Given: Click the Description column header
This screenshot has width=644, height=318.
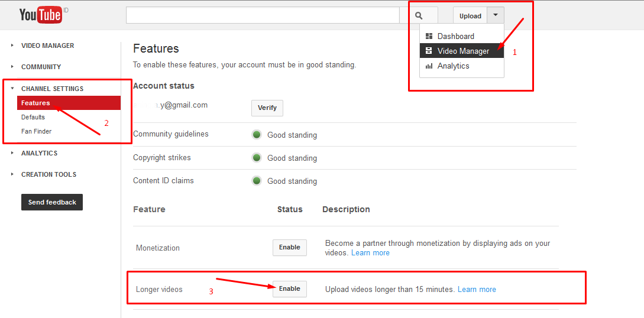Looking at the screenshot, I should click(346, 209).
